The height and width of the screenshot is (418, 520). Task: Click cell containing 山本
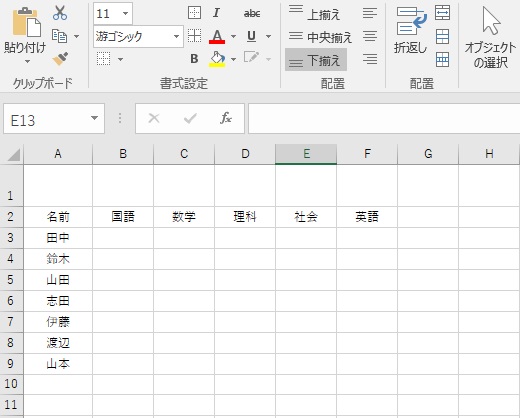pyautogui.click(x=58, y=364)
